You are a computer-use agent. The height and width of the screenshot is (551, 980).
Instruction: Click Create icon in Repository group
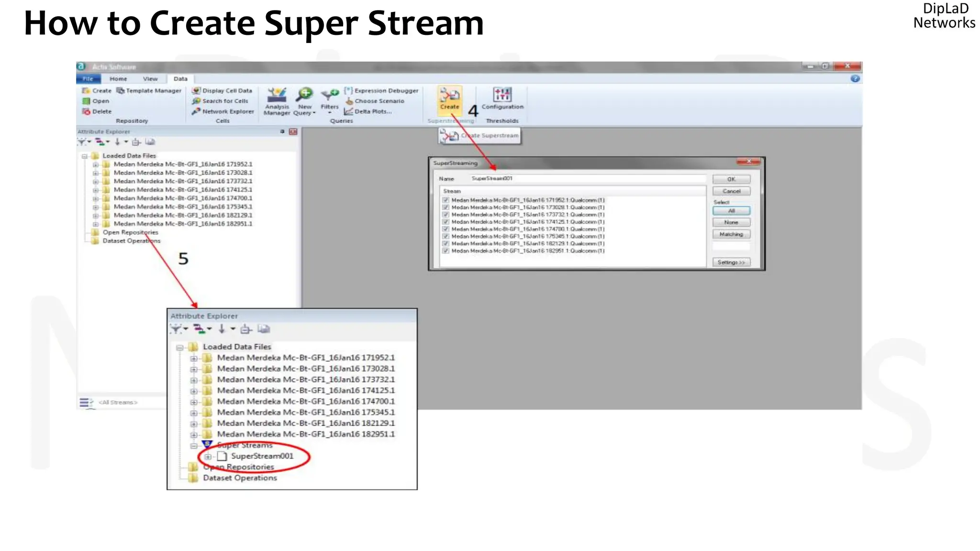pyautogui.click(x=86, y=90)
